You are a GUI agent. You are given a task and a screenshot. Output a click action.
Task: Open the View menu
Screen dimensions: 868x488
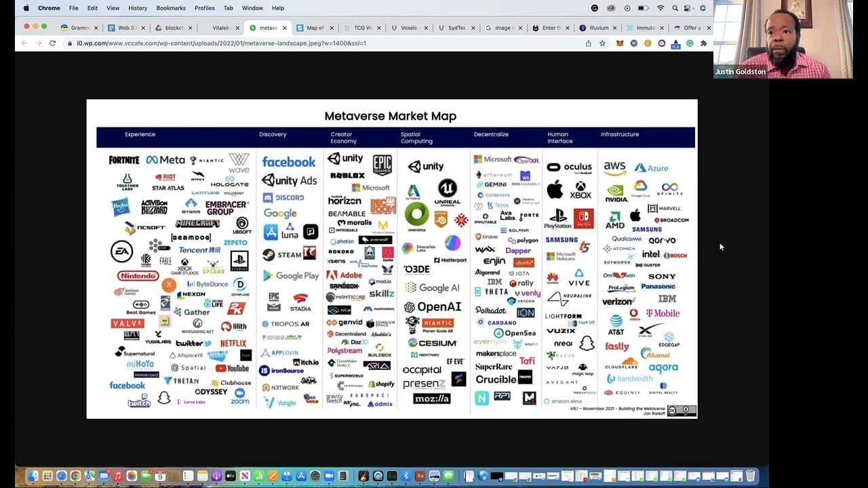coord(113,8)
